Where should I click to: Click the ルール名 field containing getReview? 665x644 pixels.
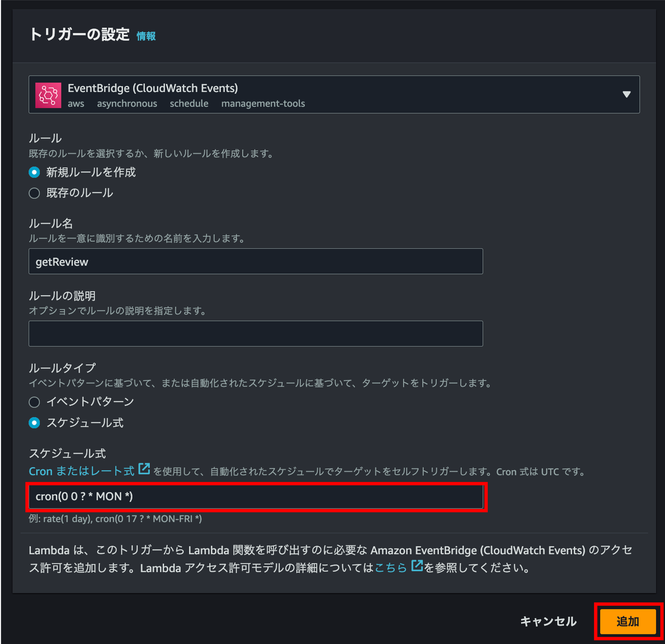[255, 261]
